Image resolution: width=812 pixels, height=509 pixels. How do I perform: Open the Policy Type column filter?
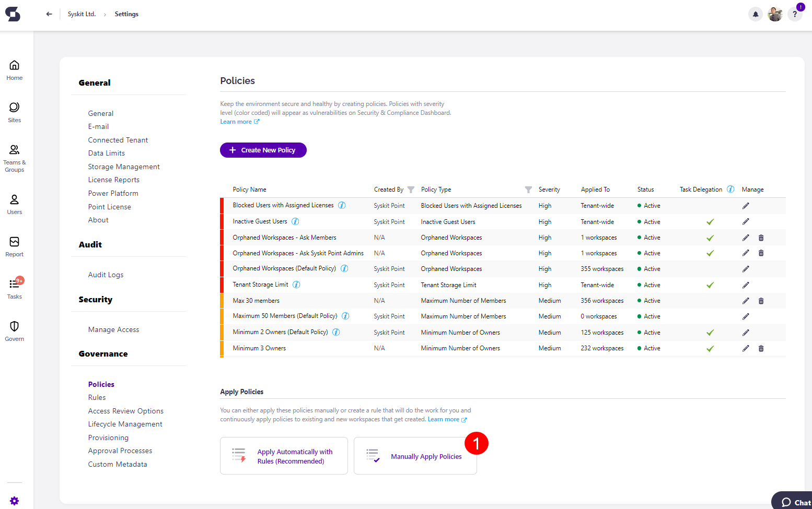tap(528, 190)
